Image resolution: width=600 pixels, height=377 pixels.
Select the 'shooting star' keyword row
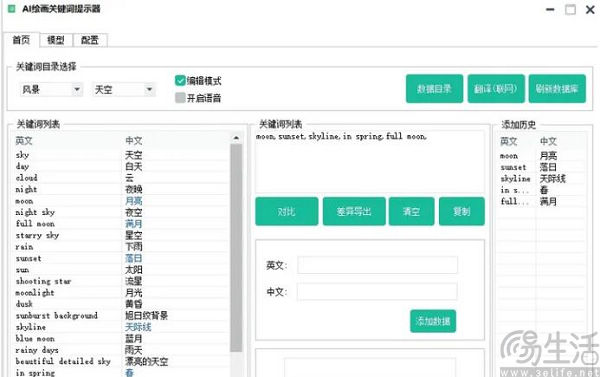(x=121, y=281)
